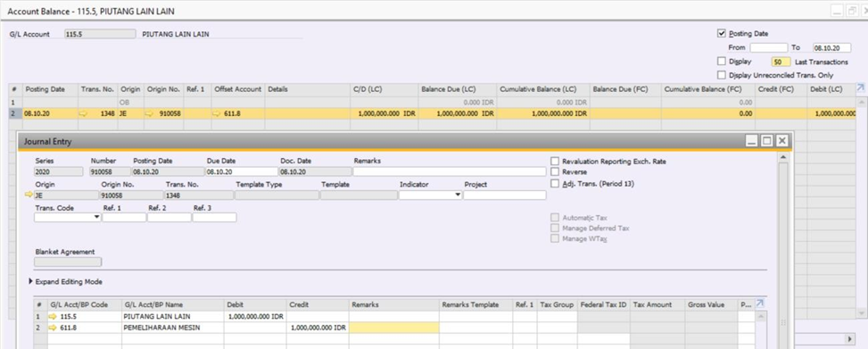The width and height of the screenshot is (868, 349).
Task: Click the Cumulative Balance (LC) column header
Action: point(543,89)
